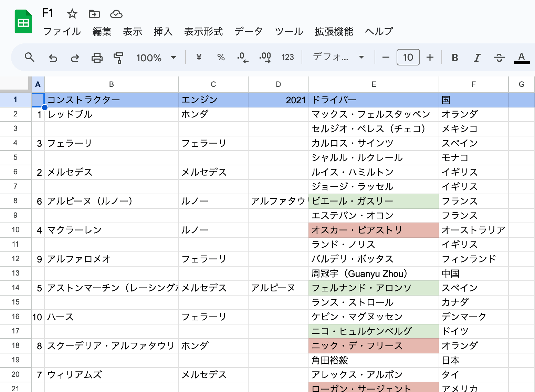Select cell アルファロメオ
535x392 pixels.
112,259
